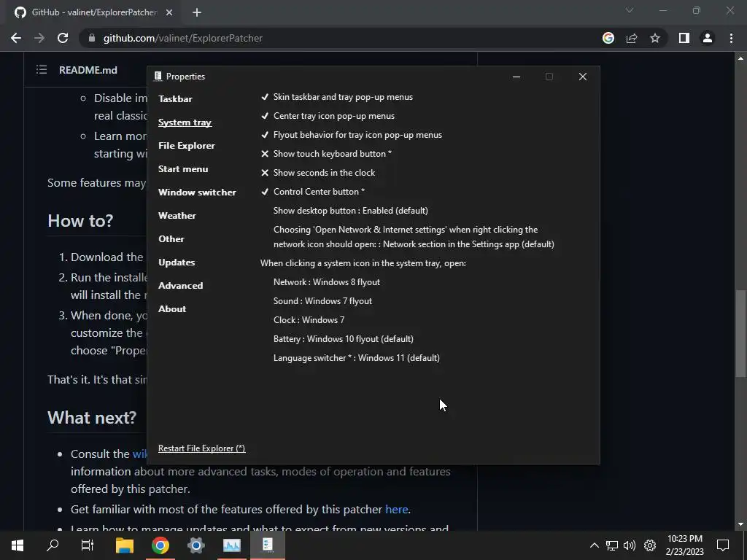Minimize the Properties window
The height and width of the screenshot is (560, 747).
pos(516,77)
